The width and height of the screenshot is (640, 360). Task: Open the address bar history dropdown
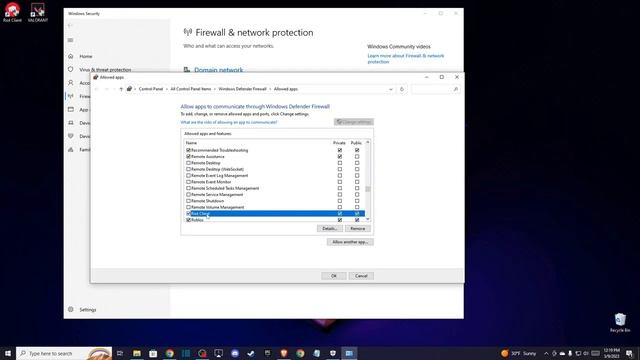(x=391, y=89)
